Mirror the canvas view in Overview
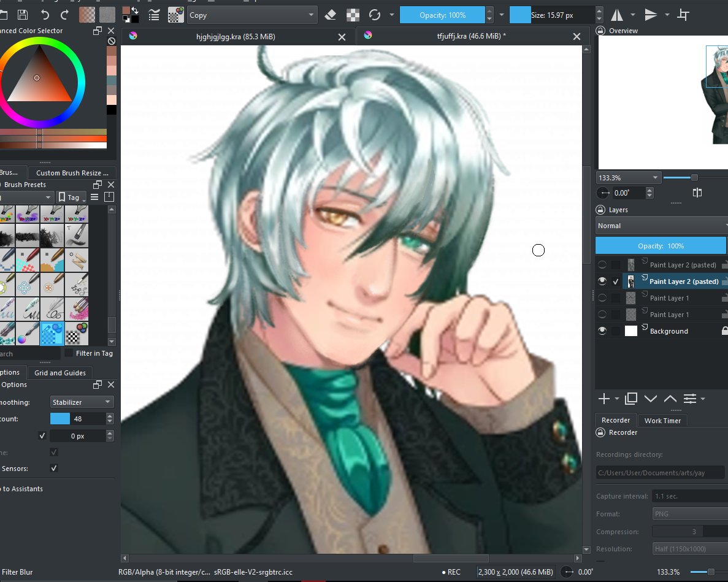This screenshot has width=728, height=582. tap(697, 193)
